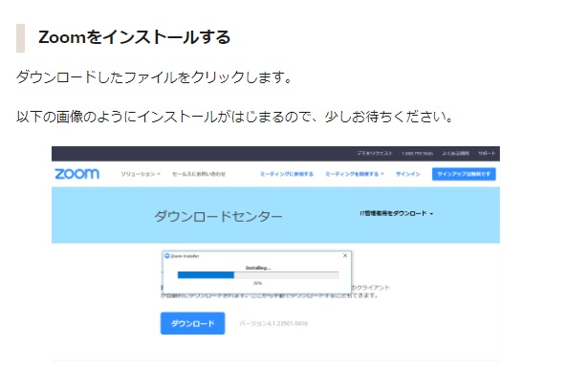Click the blue ダウンロード button
Viewport: 588px width, 368px height.
pyautogui.click(x=193, y=323)
